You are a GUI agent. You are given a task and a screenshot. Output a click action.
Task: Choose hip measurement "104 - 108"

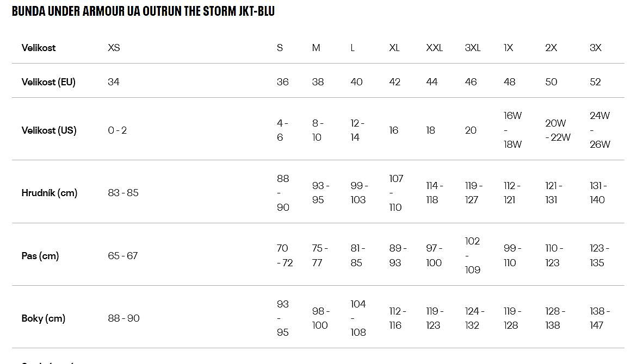point(358,318)
